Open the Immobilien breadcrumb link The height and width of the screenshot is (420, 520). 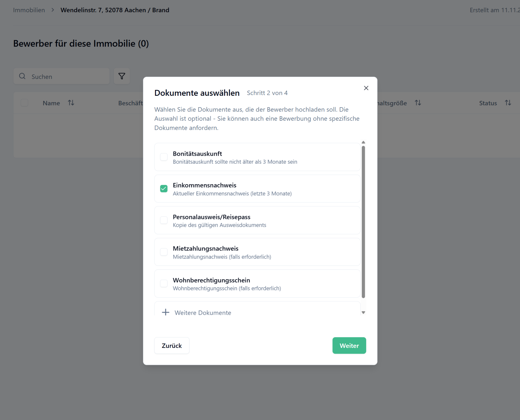[x=29, y=10]
